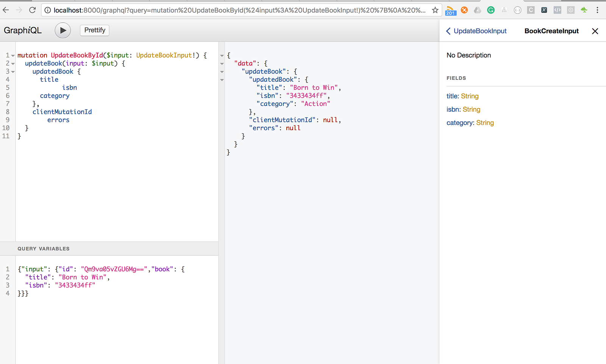Click UpdateBookInput type in query editor
Viewport: 606px width, 364px height.
point(164,55)
